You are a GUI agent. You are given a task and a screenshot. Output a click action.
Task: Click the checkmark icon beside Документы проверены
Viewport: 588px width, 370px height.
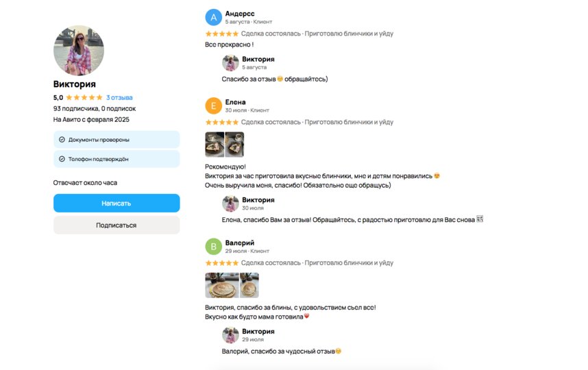click(62, 140)
